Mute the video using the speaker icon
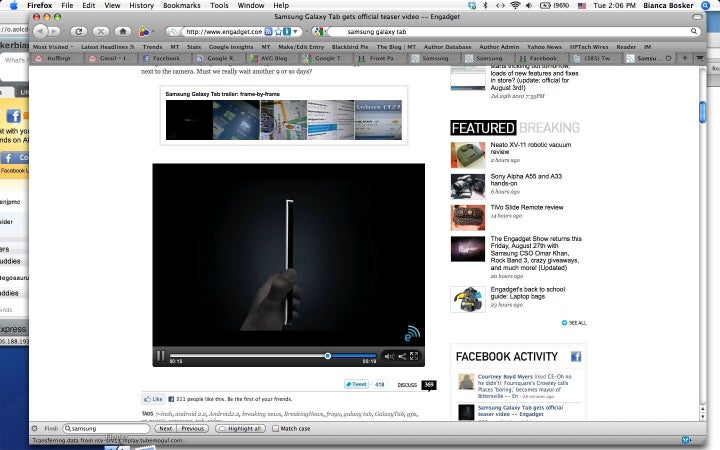720x450 pixels. tap(389, 356)
